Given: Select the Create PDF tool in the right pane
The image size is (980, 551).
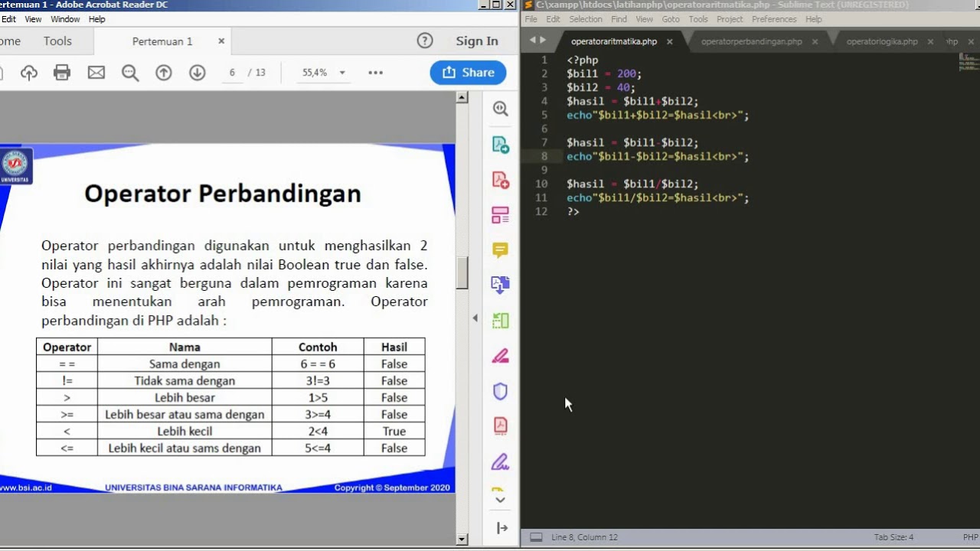Looking at the screenshot, I should (501, 180).
